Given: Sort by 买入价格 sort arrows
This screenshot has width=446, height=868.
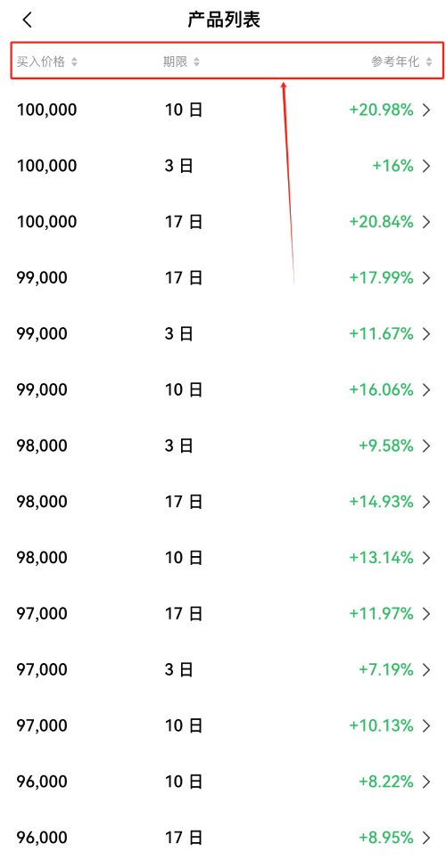Looking at the screenshot, I should pyautogui.click(x=74, y=61).
